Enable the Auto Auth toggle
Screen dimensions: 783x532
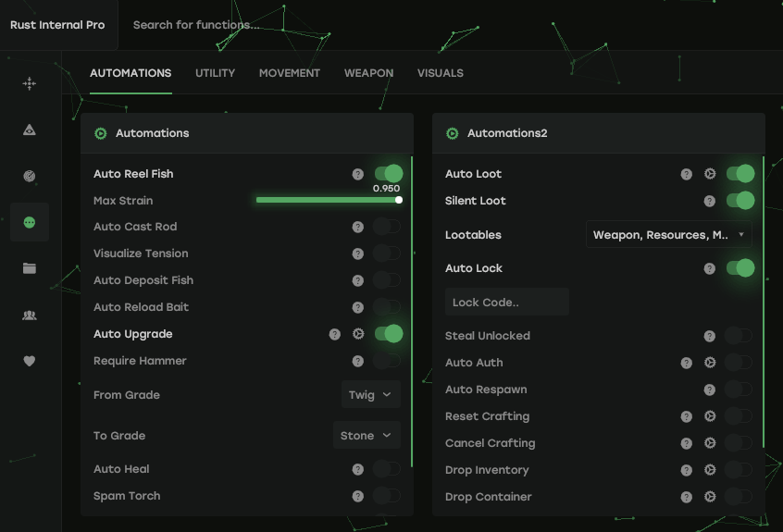(739, 363)
